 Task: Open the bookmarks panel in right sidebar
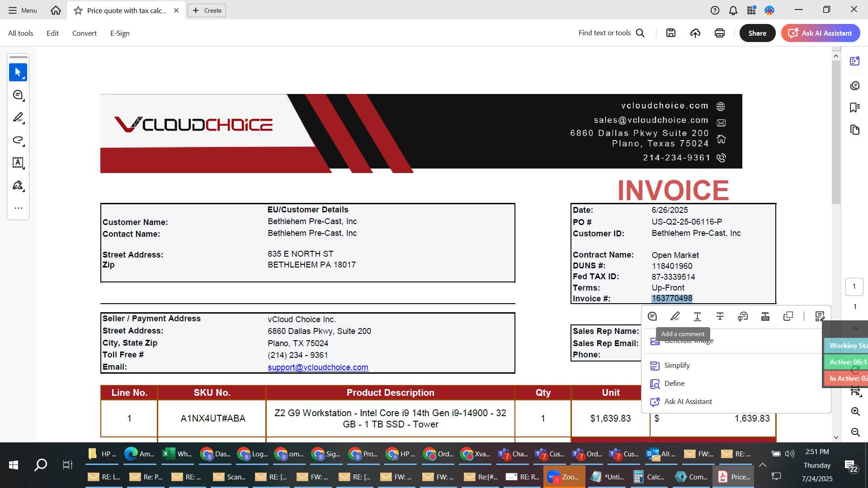click(854, 108)
